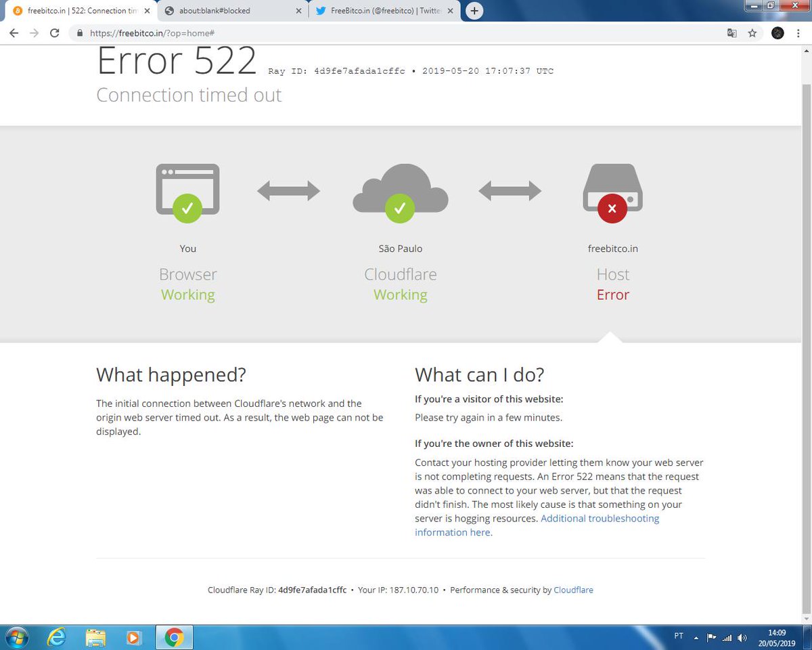
Task: Open the site padlock info icon
Action: point(80,32)
